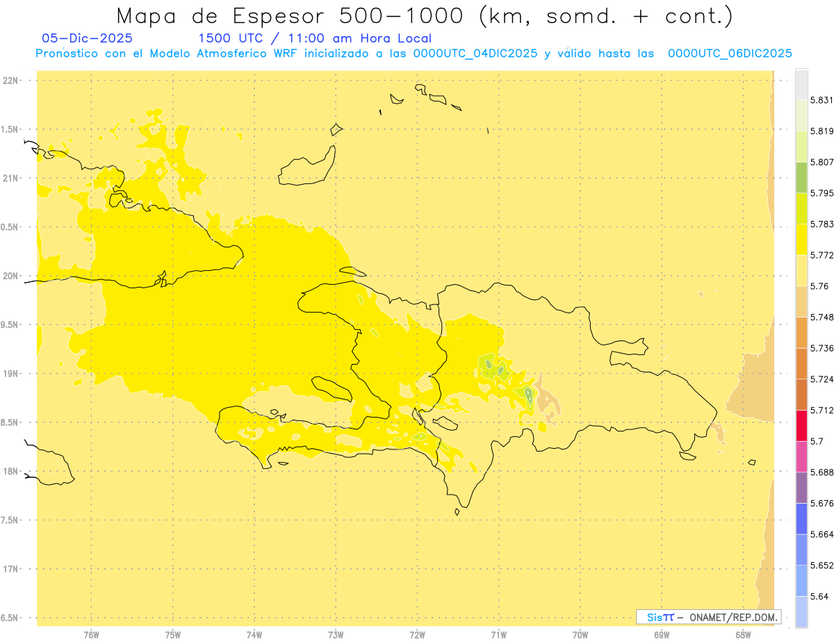834x644 pixels.
Task: Click the 5.688 legend value
Action: pyautogui.click(x=821, y=472)
